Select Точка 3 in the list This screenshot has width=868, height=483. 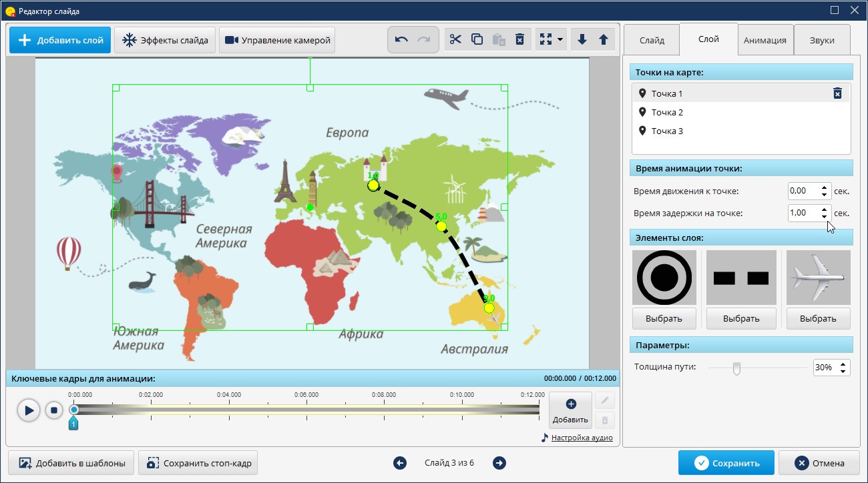740,131
